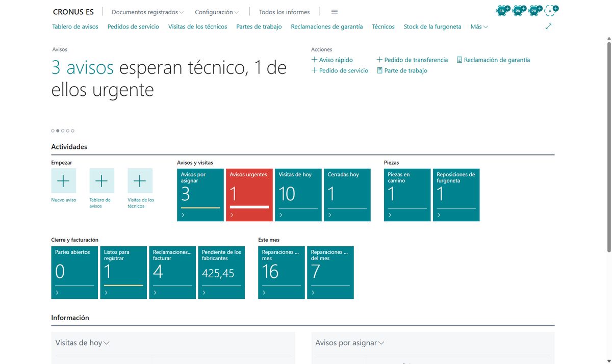Open Partes de trabajo

[x=259, y=27]
